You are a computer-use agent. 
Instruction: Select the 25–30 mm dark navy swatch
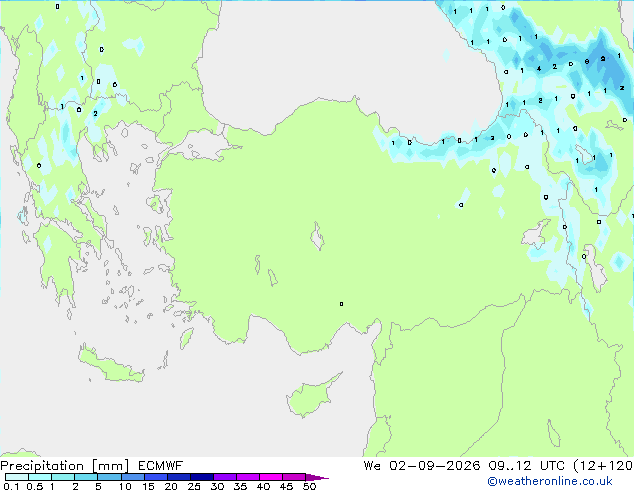pos(202,477)
